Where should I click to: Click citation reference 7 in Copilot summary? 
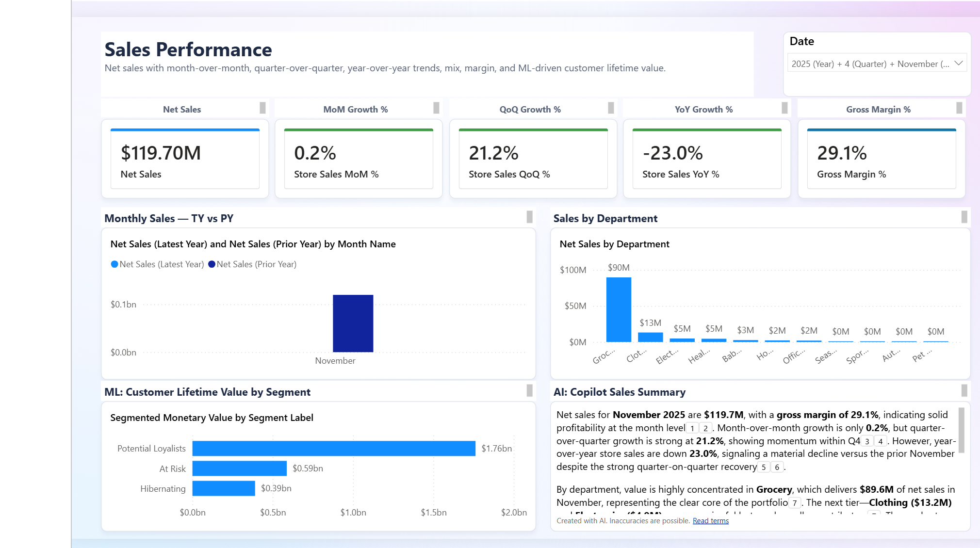tap(794, 503)
